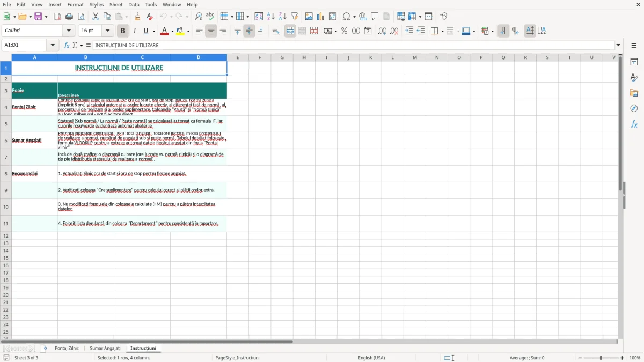Open the Sheet menu

coord(116,4)
